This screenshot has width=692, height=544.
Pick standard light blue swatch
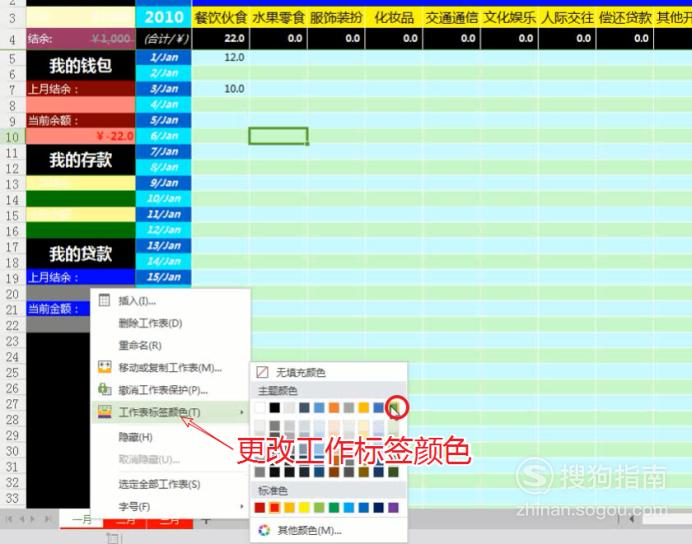tap(349, 507)
